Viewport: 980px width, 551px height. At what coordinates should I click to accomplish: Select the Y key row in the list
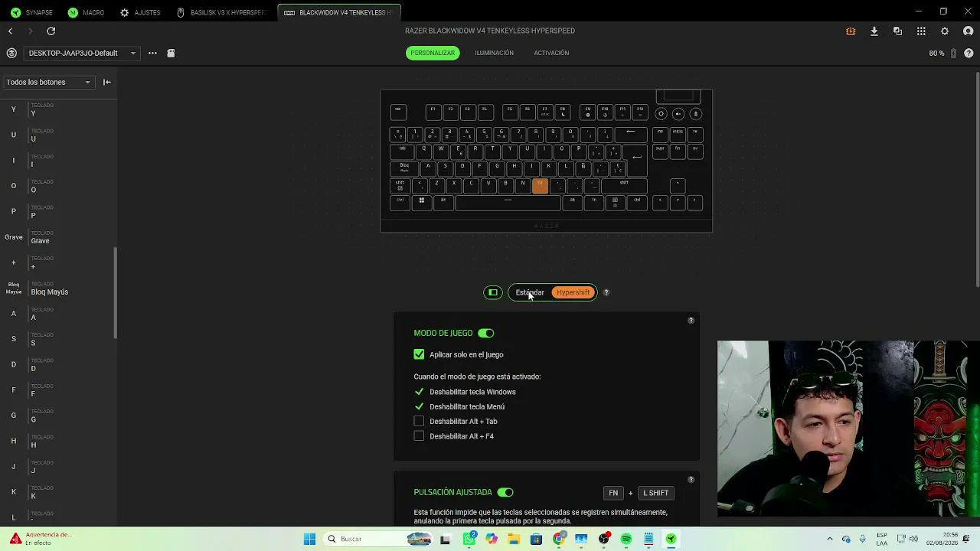[x=58, y=109]
